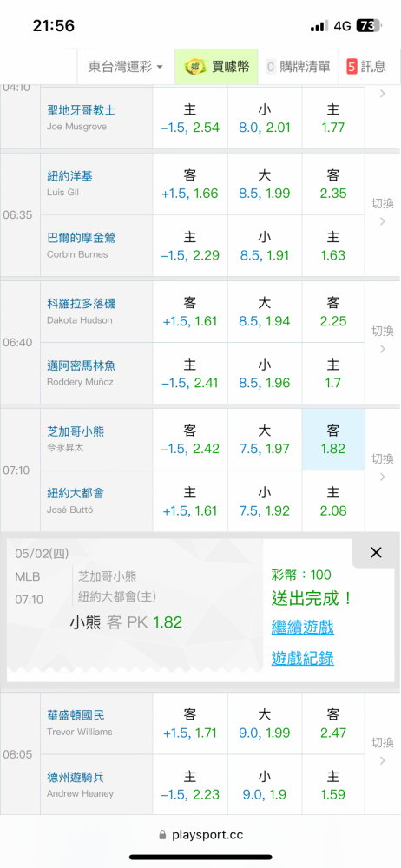Choose 小 9.0, 1.9 for Rangers game
The width and height of the screenshot is (401, 868).
[x=265, y=786]
